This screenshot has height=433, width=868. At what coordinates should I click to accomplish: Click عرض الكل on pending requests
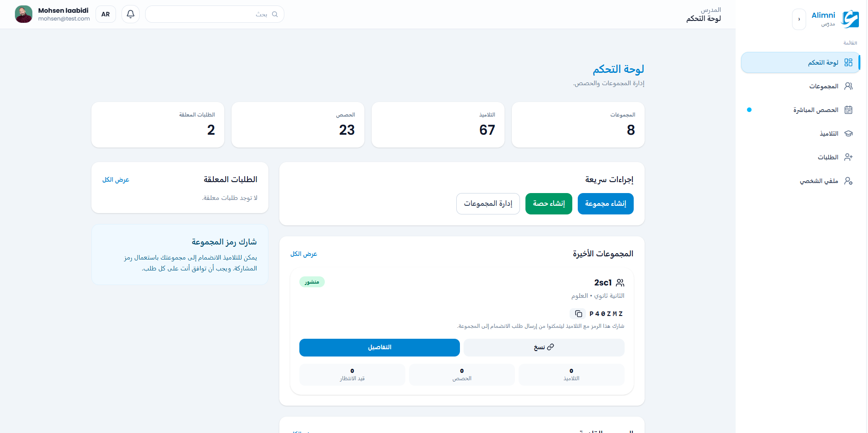tap(116, 180)
